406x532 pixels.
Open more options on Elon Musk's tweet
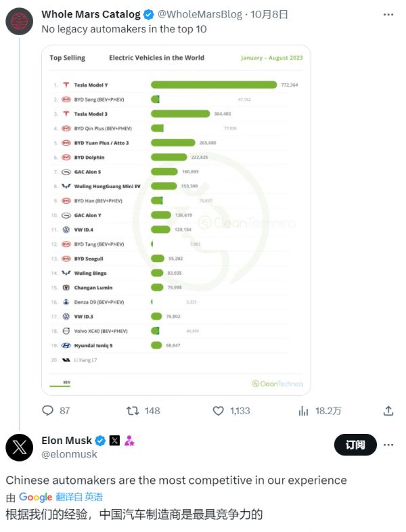388,445
